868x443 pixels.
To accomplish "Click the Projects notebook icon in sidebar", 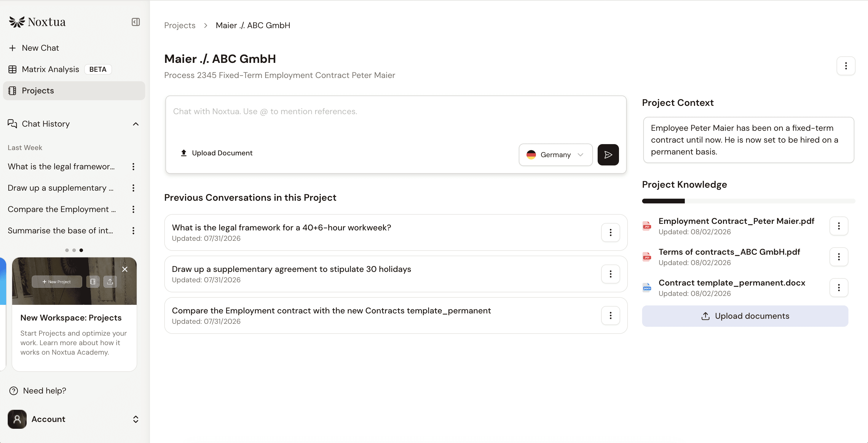I will click(12, 91).
